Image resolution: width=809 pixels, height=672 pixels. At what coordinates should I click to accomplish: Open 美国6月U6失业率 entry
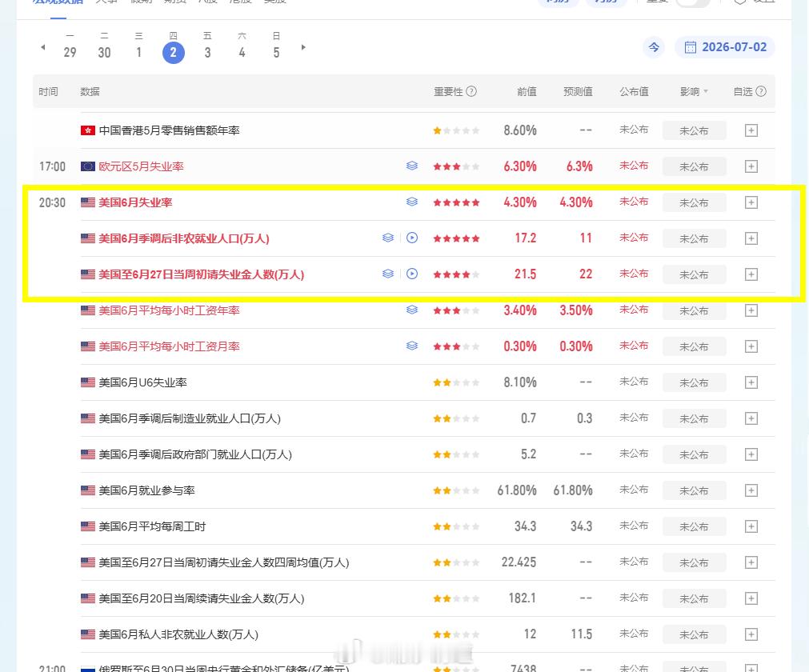[143, 382]
